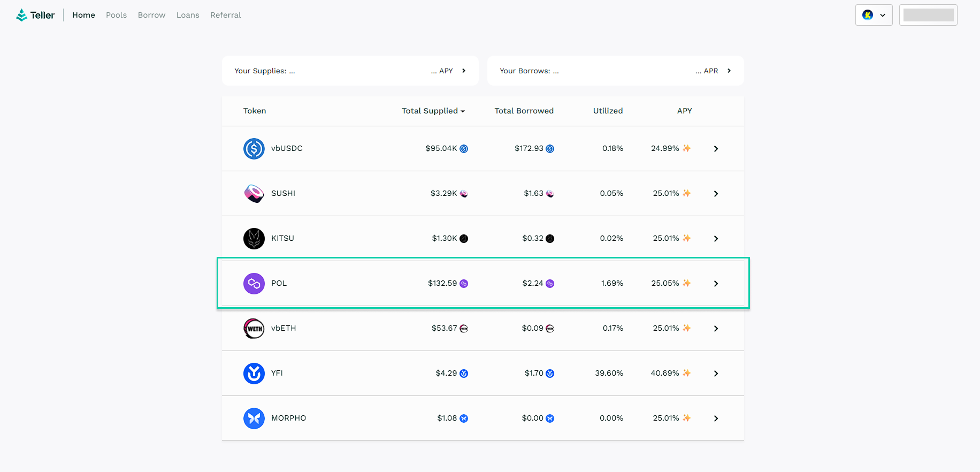Viewport: 980px width, 472px height.
Task: Click the KITSU token name
Action: click(282, 238)
